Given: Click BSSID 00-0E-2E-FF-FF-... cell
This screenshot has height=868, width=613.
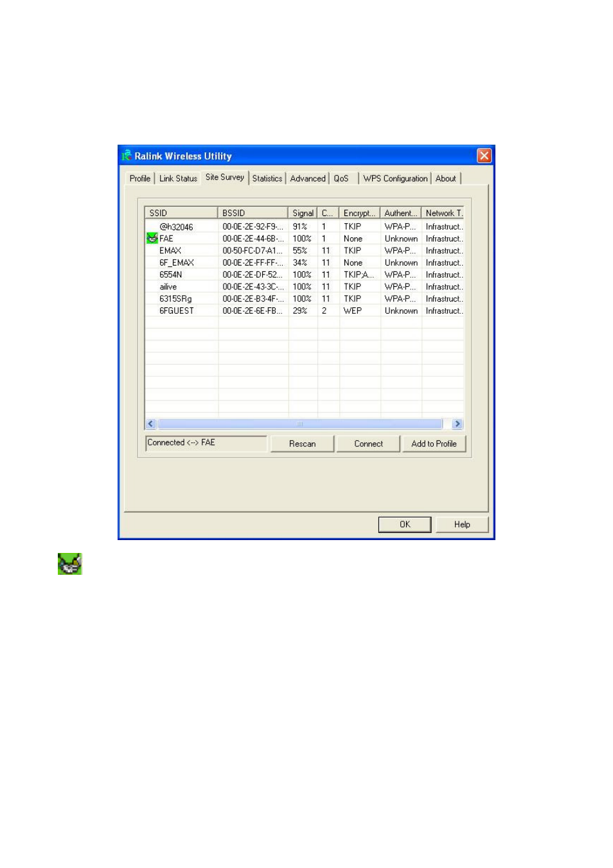Looking at the screenshot, I should pos(253,263).
